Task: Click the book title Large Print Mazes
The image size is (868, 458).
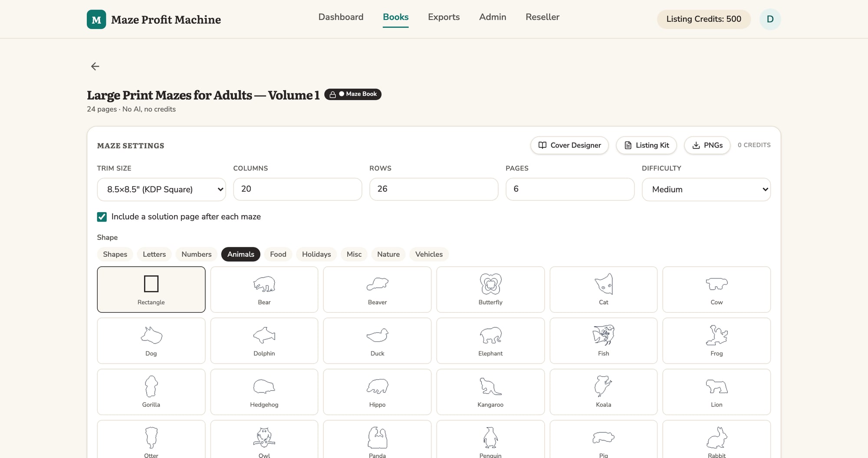Action: coord(203,95)
